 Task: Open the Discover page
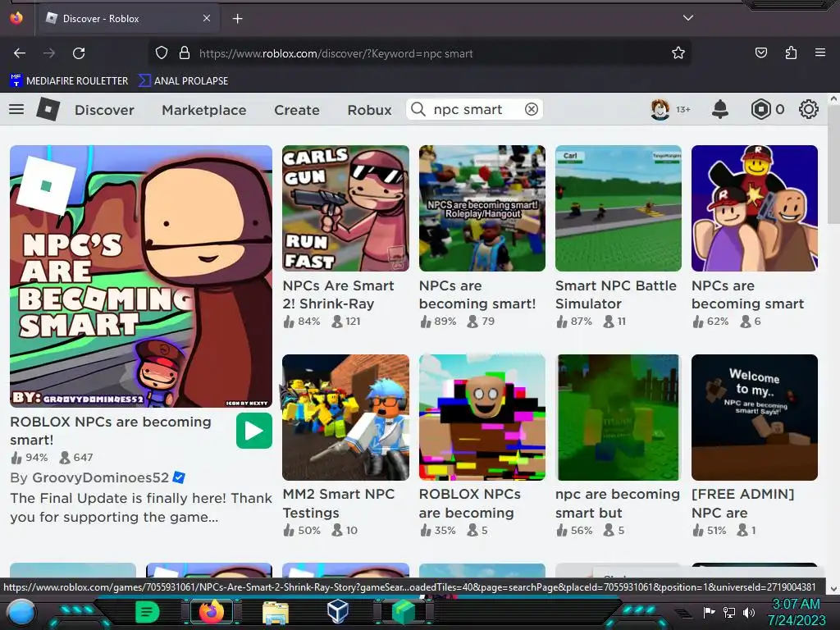tap(104, 110)
